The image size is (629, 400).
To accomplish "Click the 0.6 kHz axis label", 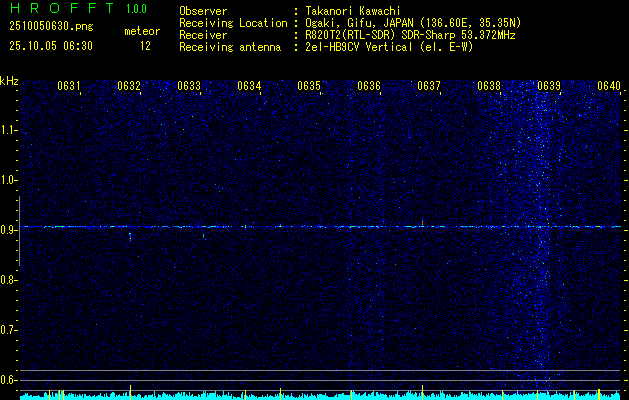I will point(9,380).
